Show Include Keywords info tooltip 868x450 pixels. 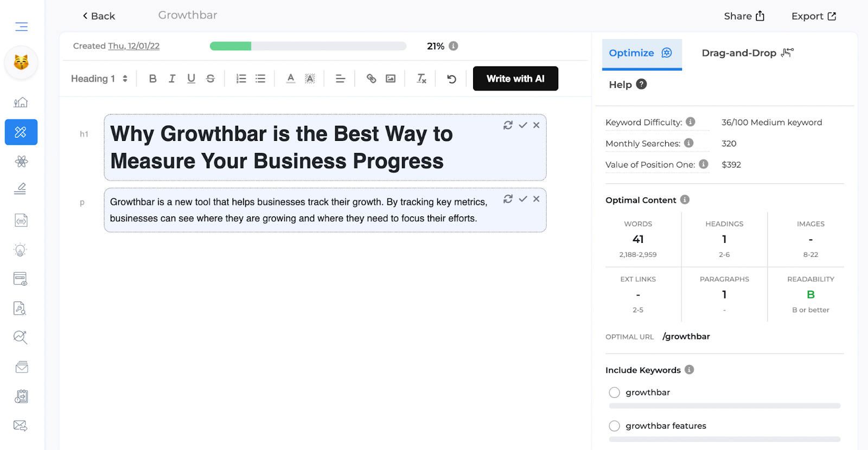[690, 370]
